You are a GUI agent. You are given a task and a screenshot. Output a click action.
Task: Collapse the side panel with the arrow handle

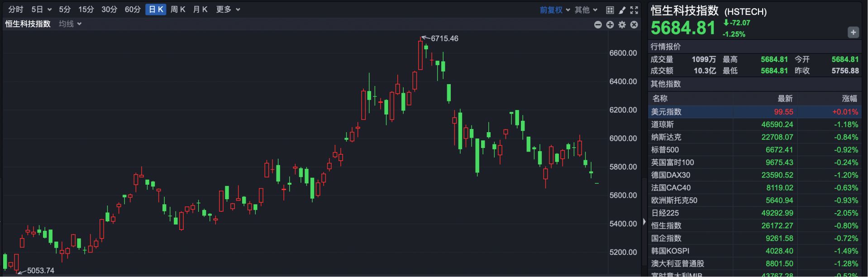pyautogui.click(x=644, y=222)
